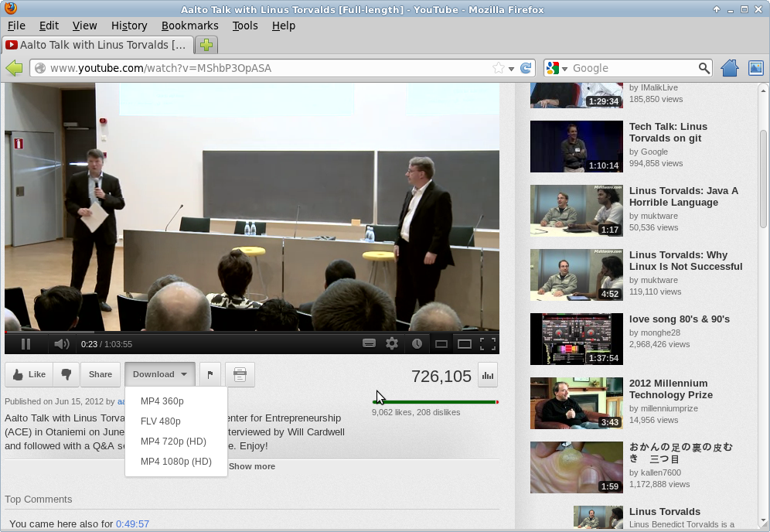Open love song 80's & 90's video
Image resolution: width=770 pixels, height=532 pixels.
point(679,319)
